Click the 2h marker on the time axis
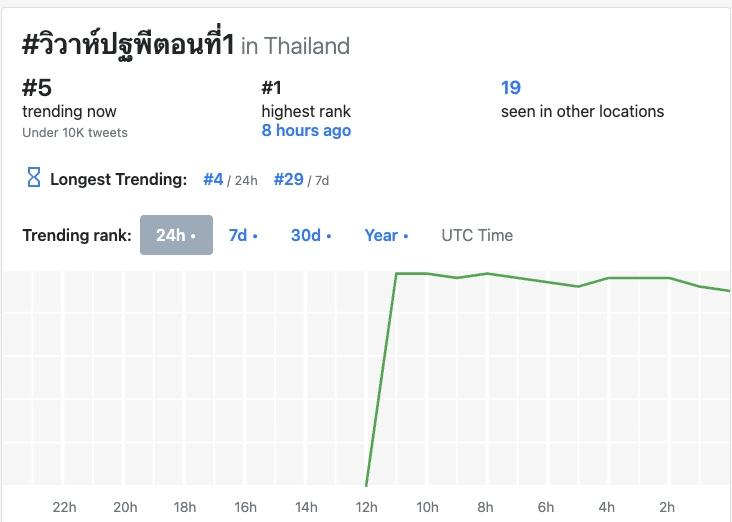Viewport: 732px width, 522px height. click(x=667, y=507)
